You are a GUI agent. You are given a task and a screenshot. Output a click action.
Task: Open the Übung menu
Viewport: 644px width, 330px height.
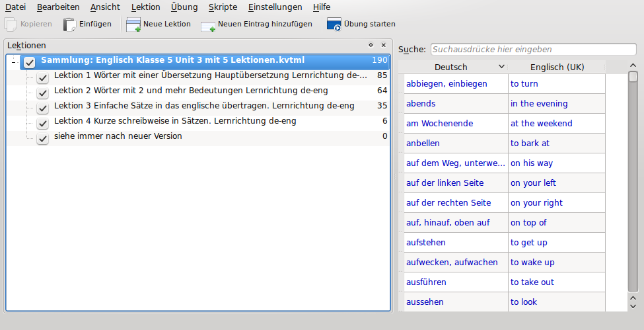(184, 7)
